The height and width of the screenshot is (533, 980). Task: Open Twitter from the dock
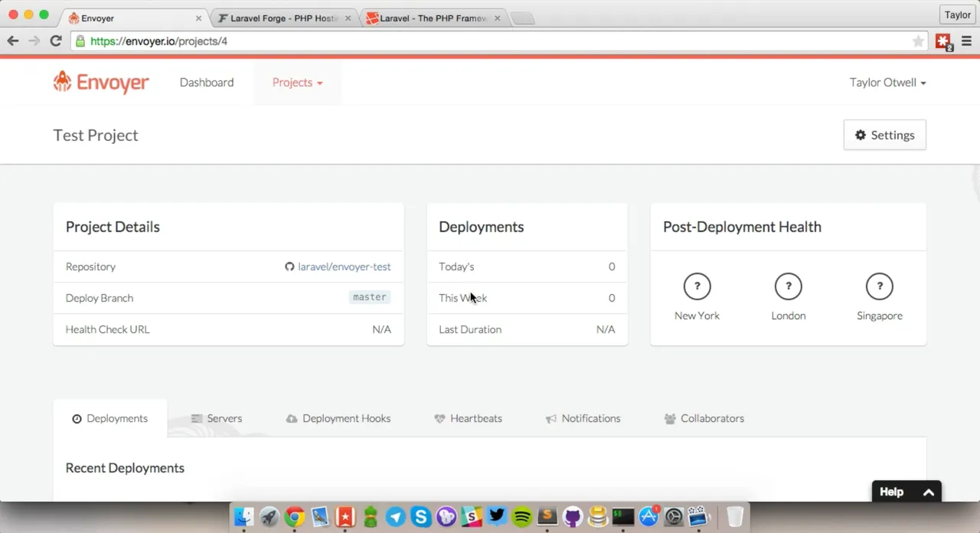(x=496, y=517)
